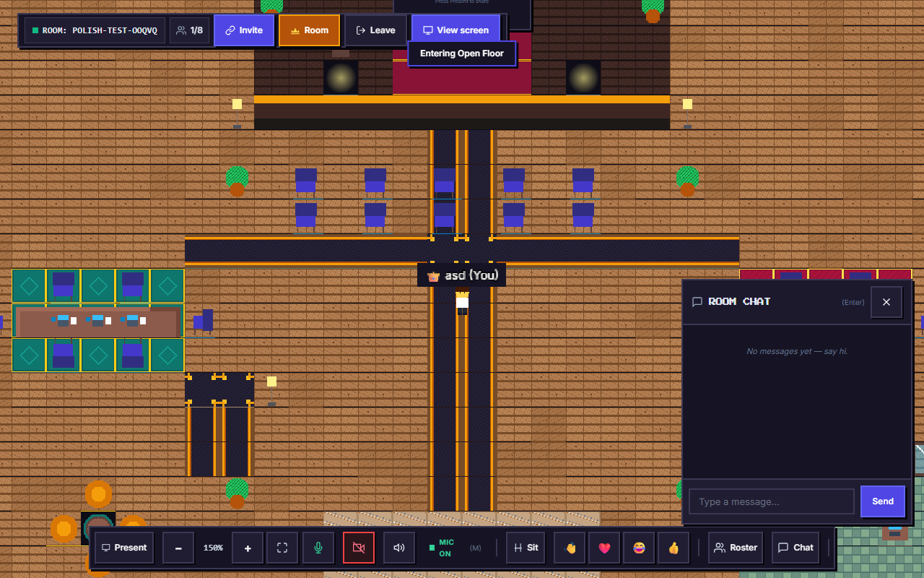The height and width of the screenshot is (578, 924).
Task: Click the asd (You) name tag
Action: [x=462, y=275]
